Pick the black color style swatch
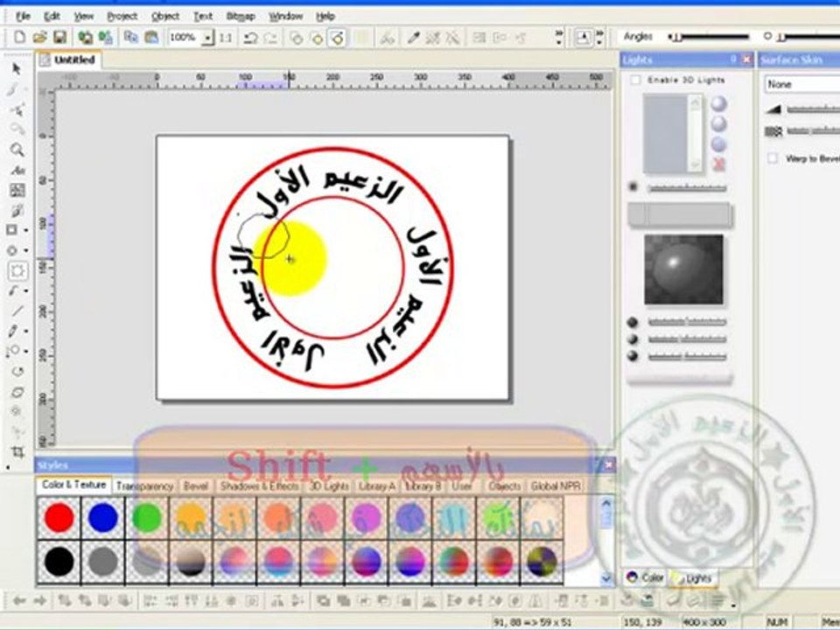The width and height of the screenshot is (840, 630). coord(59,562)
